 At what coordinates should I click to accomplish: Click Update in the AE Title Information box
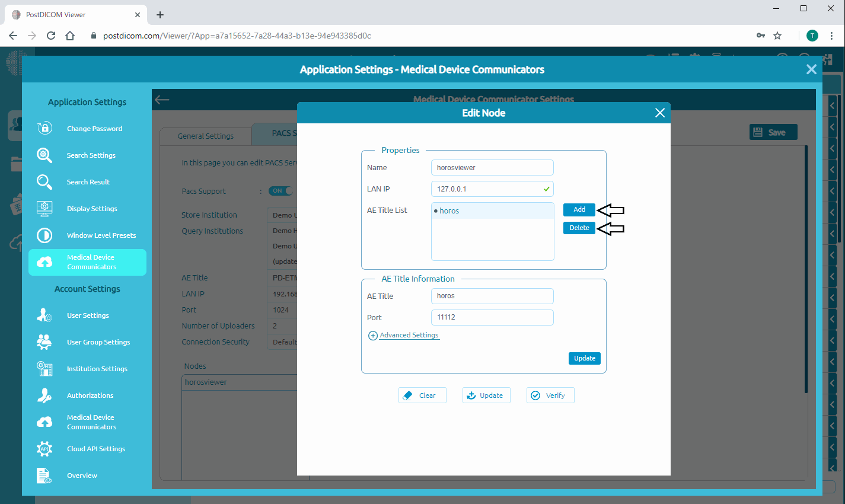pos(585,358)
